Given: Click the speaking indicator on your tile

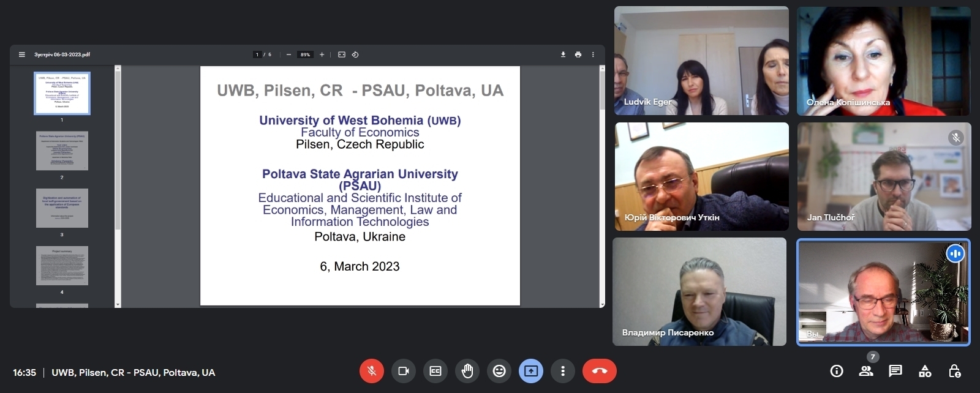Looking at the screenshot, I should tap(955, 253).
